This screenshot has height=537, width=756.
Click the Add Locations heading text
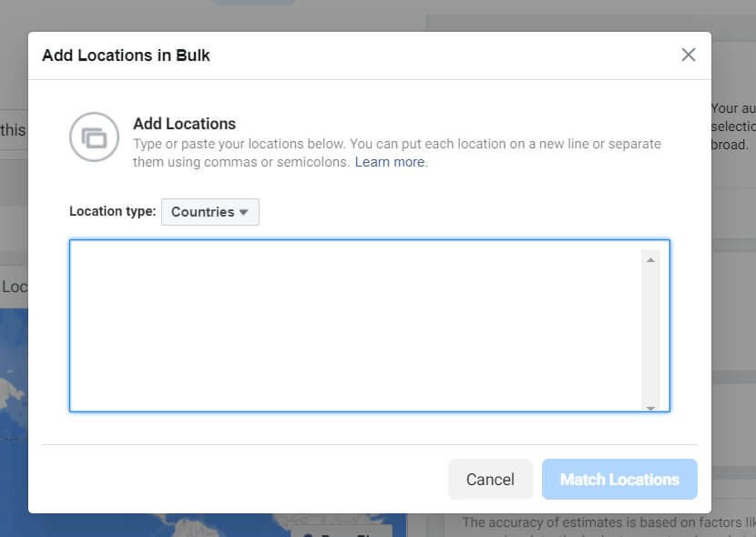pos(184,123)
